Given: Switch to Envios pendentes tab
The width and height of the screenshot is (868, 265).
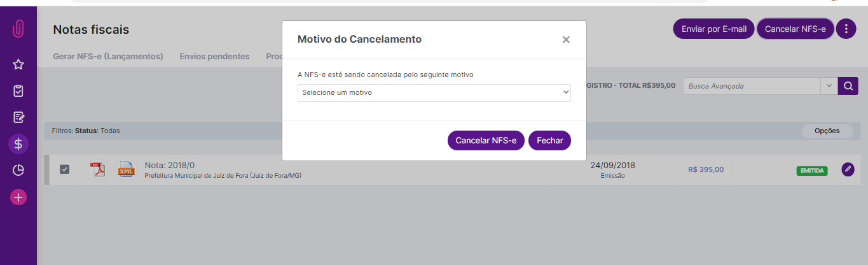Looking at the screenshot, I should (214, 56).
